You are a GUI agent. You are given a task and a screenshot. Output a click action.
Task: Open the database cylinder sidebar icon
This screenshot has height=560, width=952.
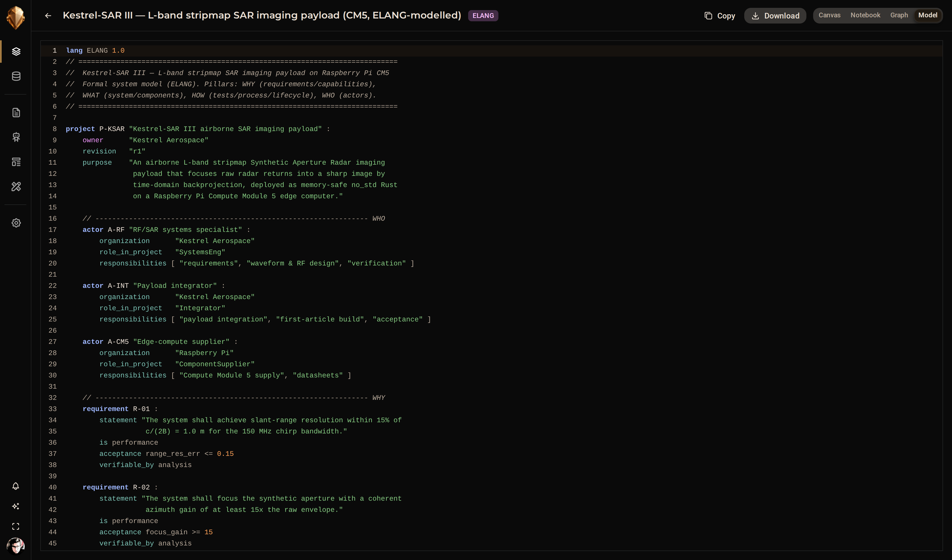tap(16, 76)
